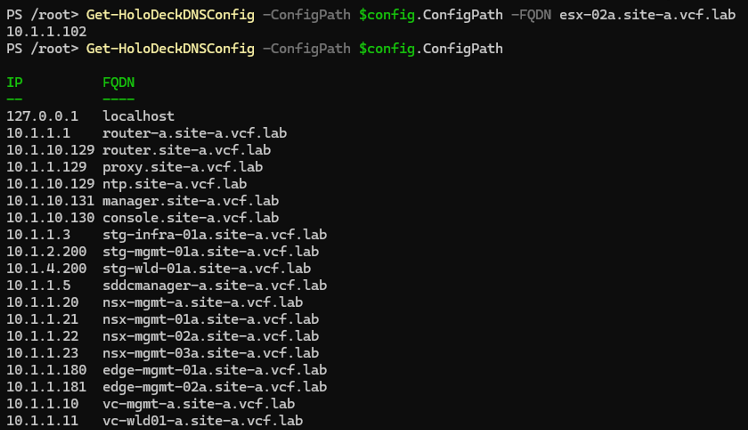Select the stg-infra-01a.site-a.vcf.lab row
Image resolution: width=748 pixels, height=430 pixels.
click(166, 235)
